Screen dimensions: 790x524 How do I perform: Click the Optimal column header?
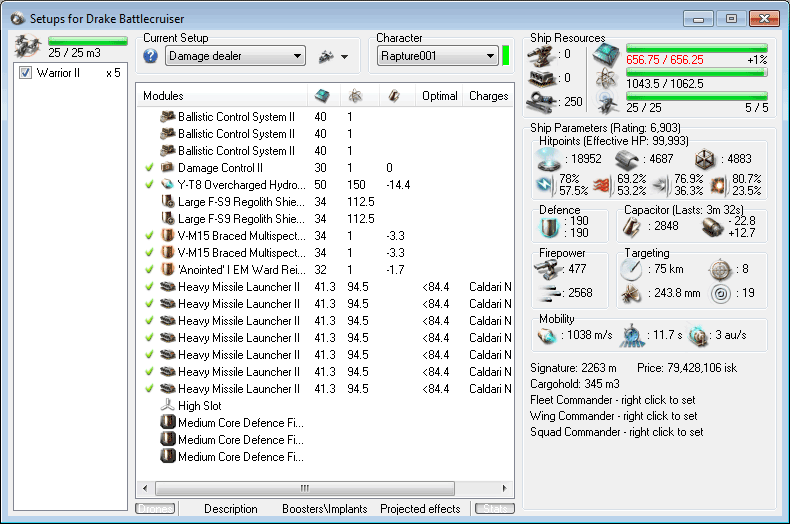[439, 96]
